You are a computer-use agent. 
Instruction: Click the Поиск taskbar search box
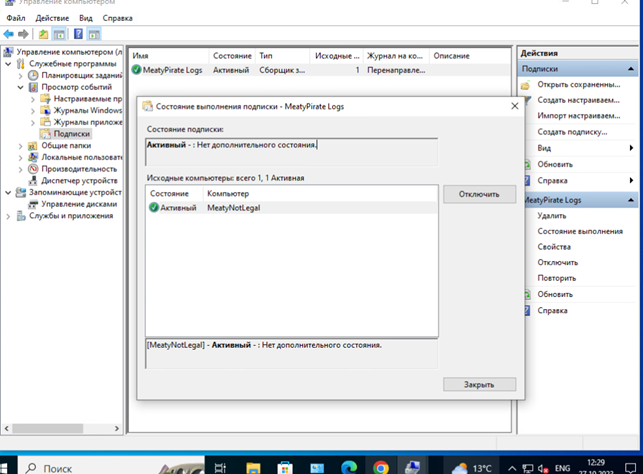coord(111,467)
